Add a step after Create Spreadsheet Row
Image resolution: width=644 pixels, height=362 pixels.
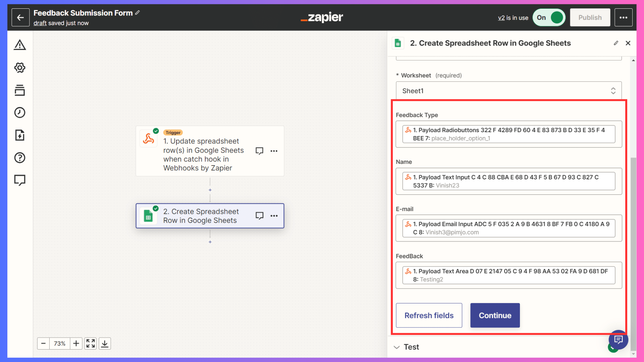pos(210,242)
